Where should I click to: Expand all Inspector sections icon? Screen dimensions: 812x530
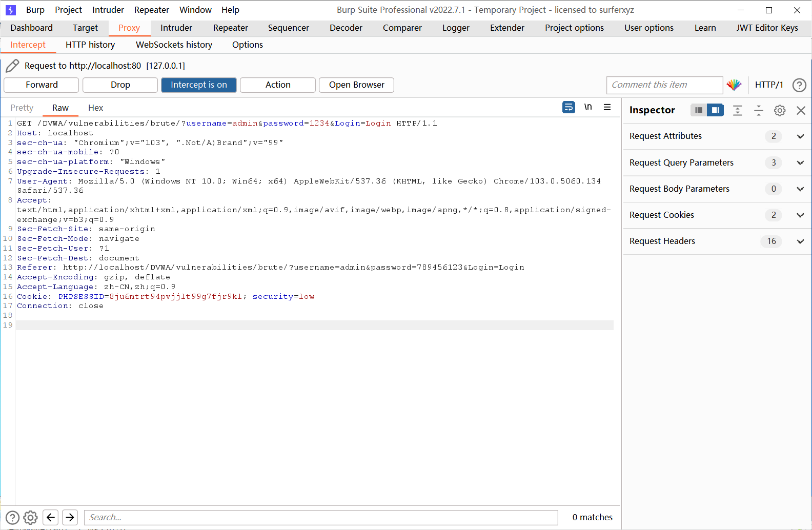click(737, 110)
